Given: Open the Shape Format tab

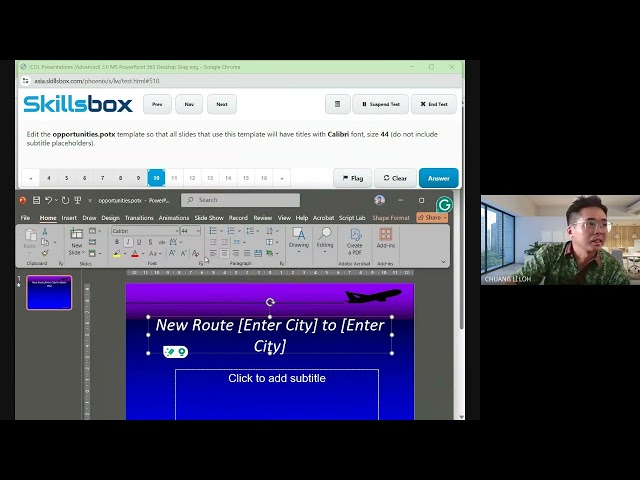Looking at the screenshot, I should [x=391, y=218].
